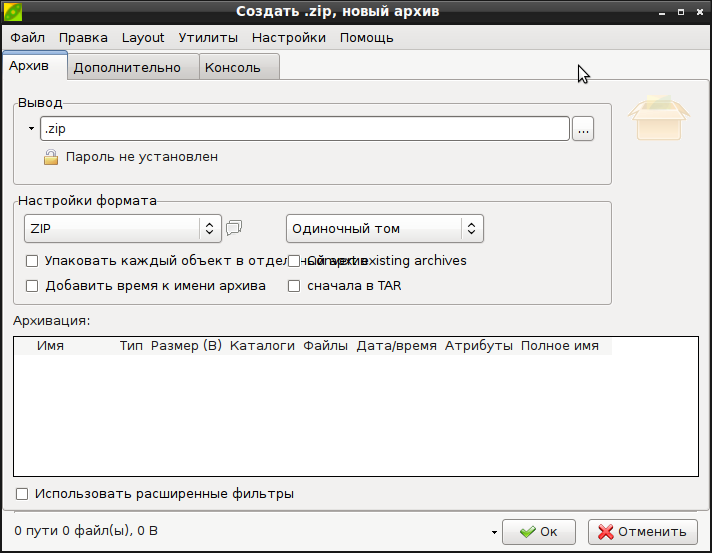The width and height of the screenshot is (712, 553).
Task: Switch to the Дополнительно tab
Action: point(133,67)
